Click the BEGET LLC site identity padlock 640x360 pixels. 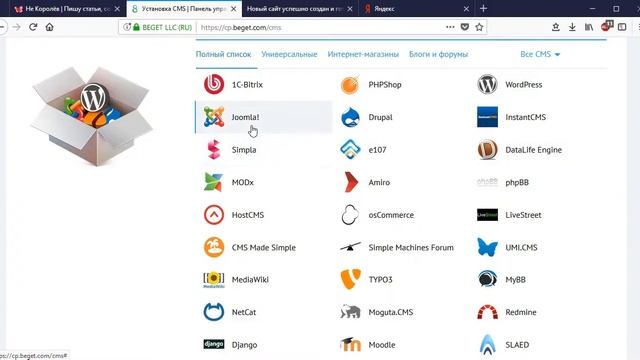136,27
